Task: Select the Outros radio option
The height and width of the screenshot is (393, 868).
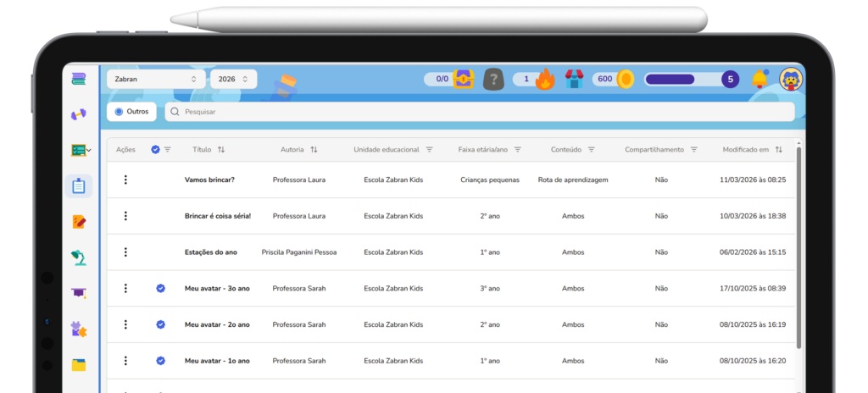Action: 120,112
